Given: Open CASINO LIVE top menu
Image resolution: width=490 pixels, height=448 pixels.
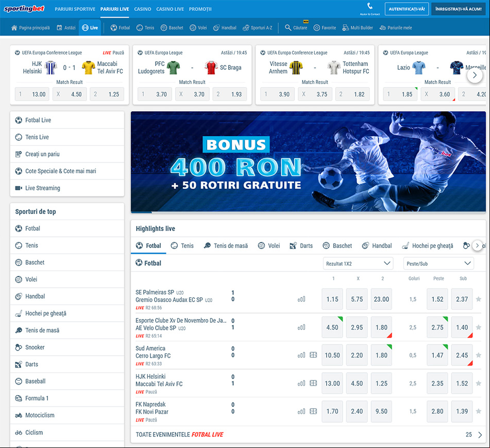Looking at the screenshot, I should point(170,9).
